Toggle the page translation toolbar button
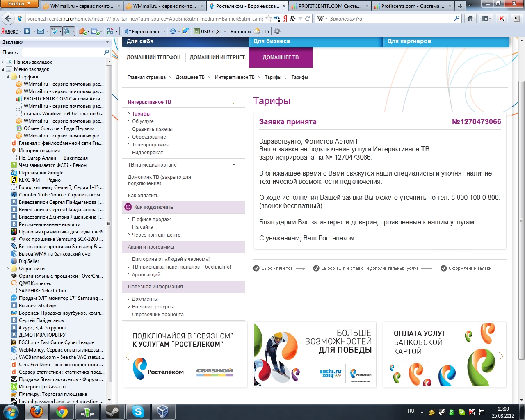 (68, 31)
